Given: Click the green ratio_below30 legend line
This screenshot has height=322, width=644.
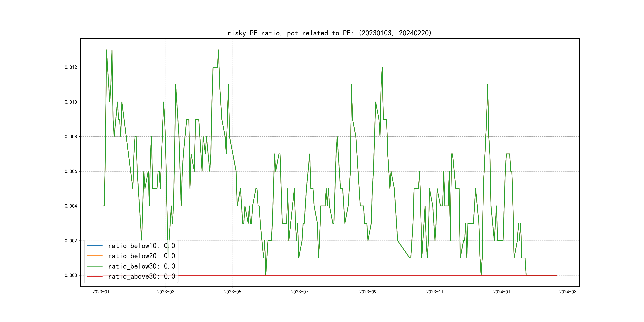Looking at the screenshot, I should pos(94,266).
